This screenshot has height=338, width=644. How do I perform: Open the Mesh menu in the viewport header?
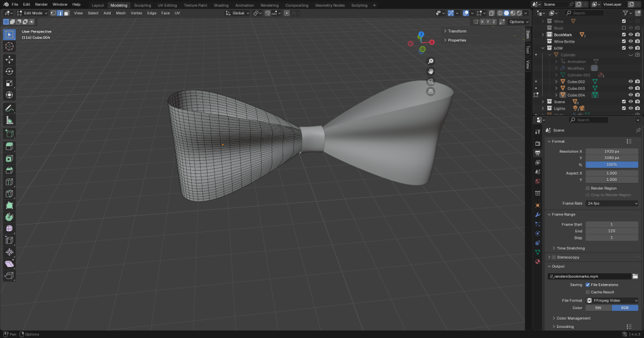coord(121,13)
